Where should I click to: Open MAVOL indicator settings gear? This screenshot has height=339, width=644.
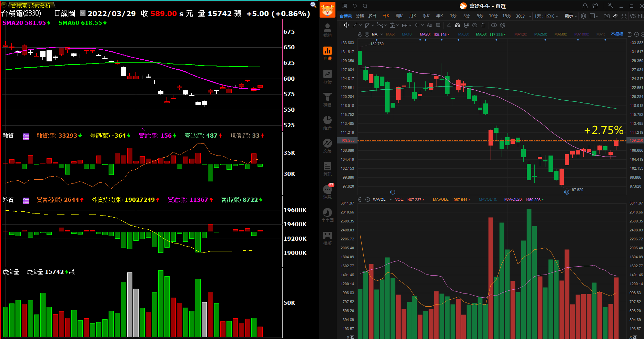coord(360,199)
